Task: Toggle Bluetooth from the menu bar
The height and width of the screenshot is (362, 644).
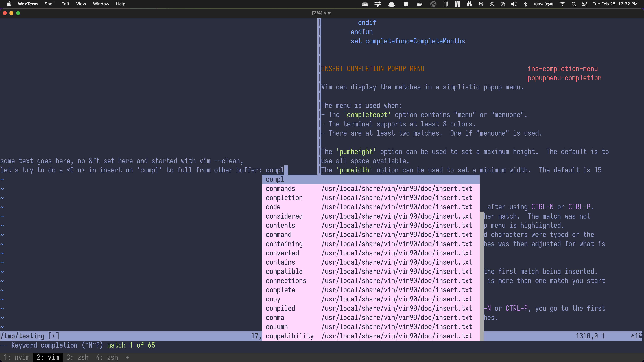Action: (525, 4)
